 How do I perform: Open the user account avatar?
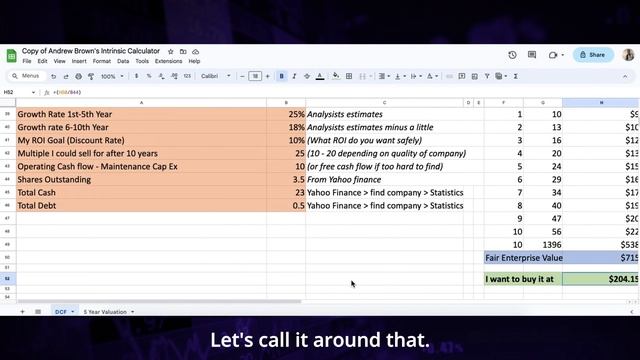tap(629, 55)
